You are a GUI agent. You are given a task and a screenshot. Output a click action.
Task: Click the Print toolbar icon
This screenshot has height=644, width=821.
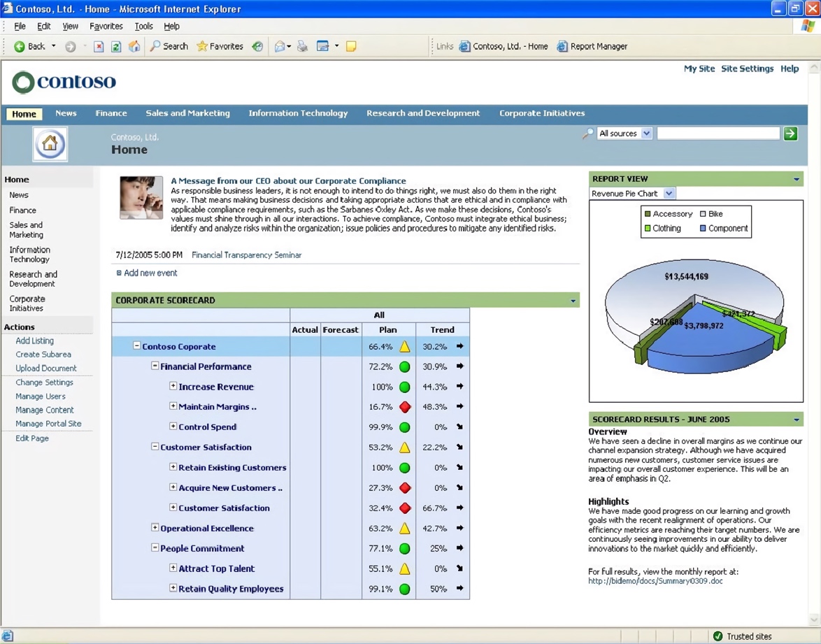[x=303, y=47]
